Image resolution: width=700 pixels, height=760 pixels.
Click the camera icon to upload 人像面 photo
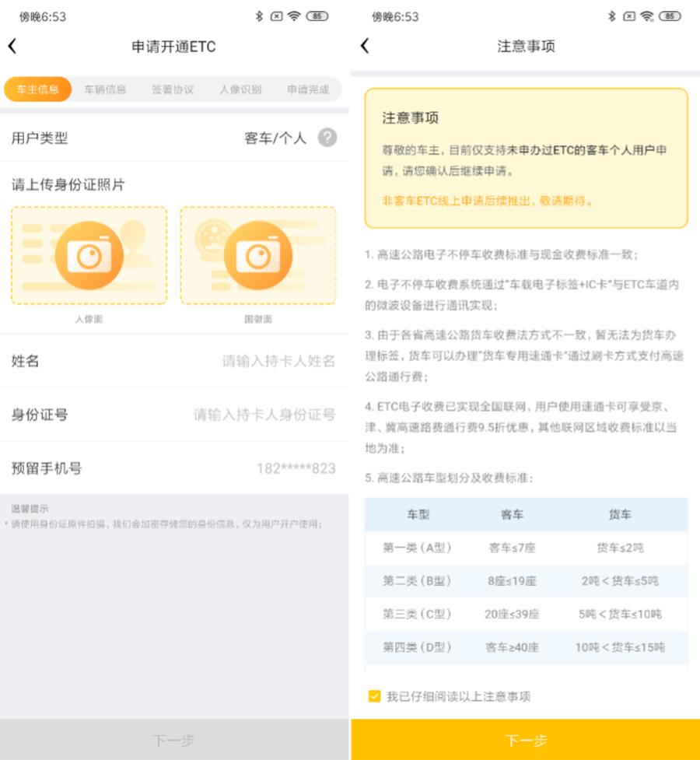coord(88,254)
